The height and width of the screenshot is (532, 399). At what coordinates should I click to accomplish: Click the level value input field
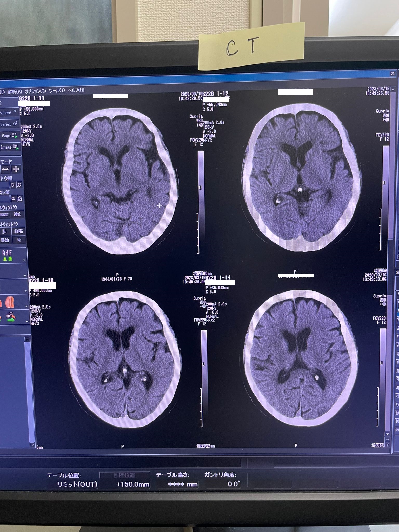pyautogui.click(x=5, y=199)
